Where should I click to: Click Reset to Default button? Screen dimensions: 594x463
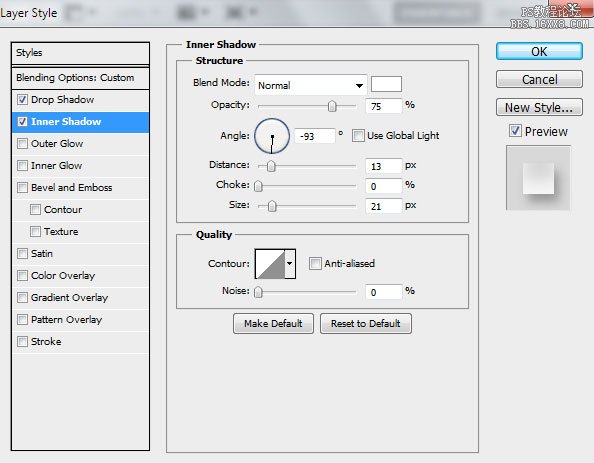(366, 324)
